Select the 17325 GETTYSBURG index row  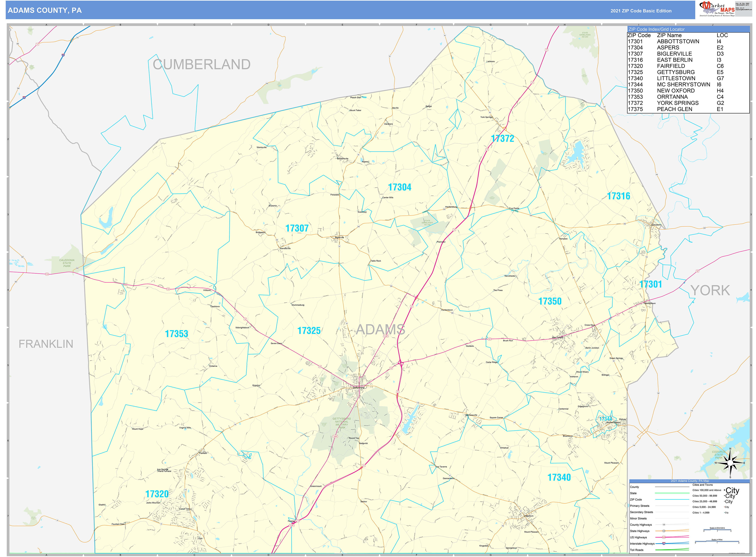pos(687,72)
